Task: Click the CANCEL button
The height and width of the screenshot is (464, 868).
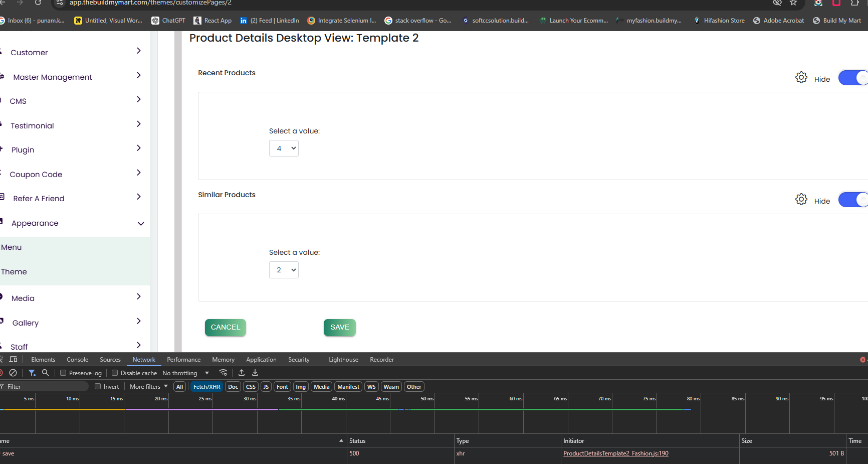Action: pyautogui.click(x=226, y=328)
